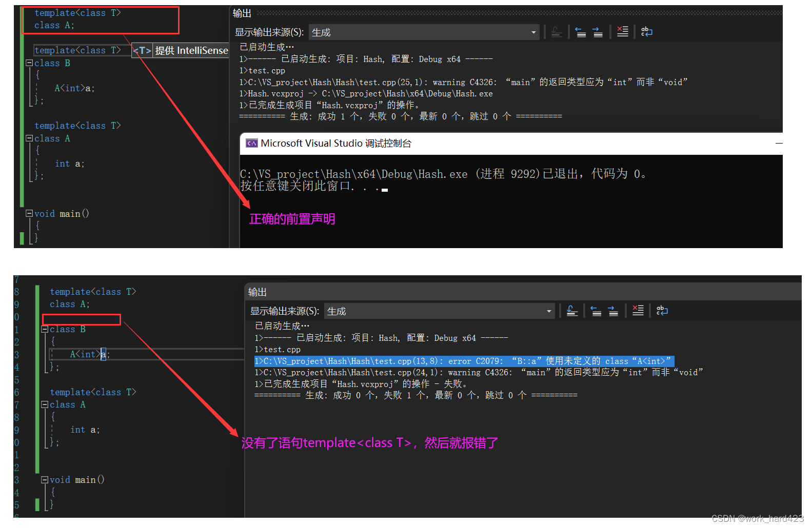Collapse class A in the editor with the IntelliSense tooltip
This screenshot has height=528, width=812.
(29, 138)
